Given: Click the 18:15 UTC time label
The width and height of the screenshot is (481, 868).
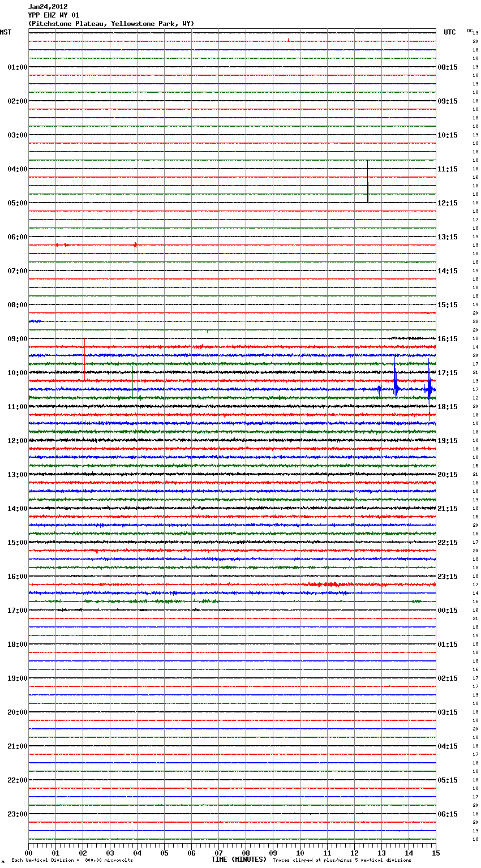Looking at the screenshot, I should (448, 407).
